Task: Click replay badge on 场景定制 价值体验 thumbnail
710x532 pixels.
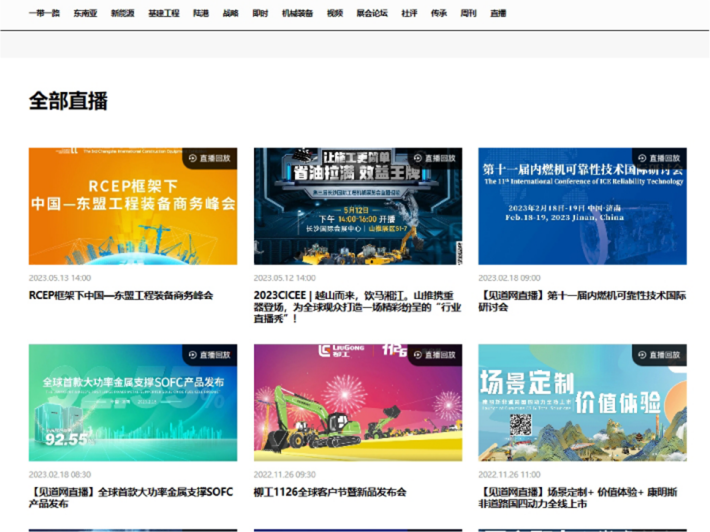Action: click(659, 354)
